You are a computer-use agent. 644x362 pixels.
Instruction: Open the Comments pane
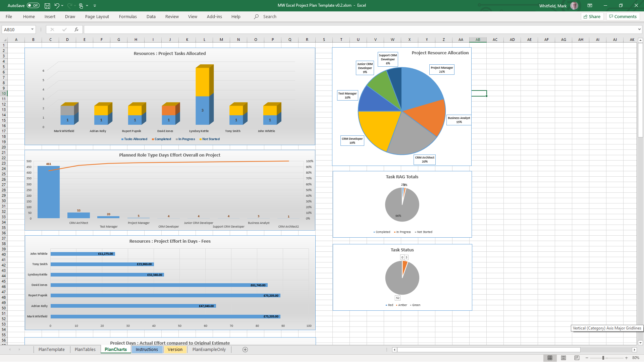pos(623,16)
